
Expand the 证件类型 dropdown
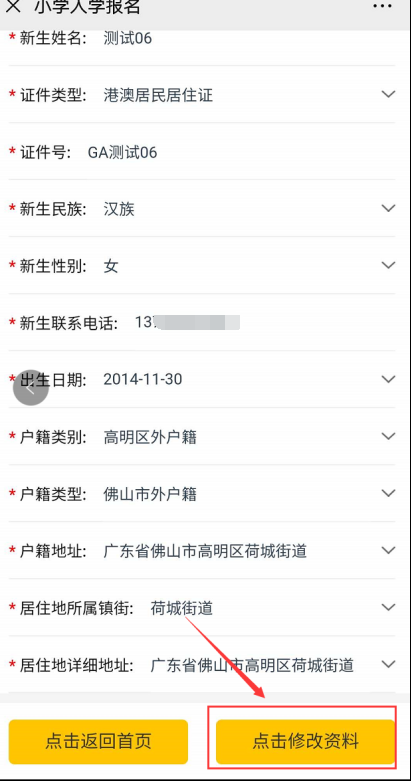pyautogui.click(x=388, y=94)
